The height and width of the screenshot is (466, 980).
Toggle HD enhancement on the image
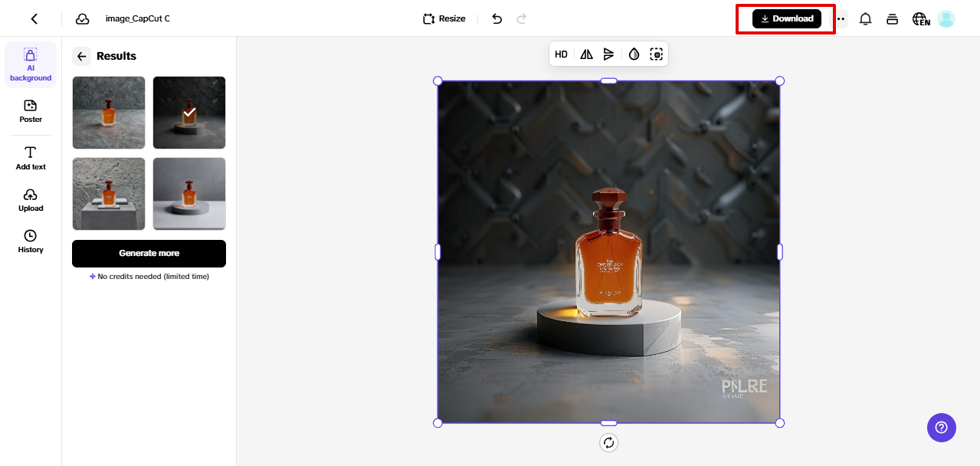[561, 54]
